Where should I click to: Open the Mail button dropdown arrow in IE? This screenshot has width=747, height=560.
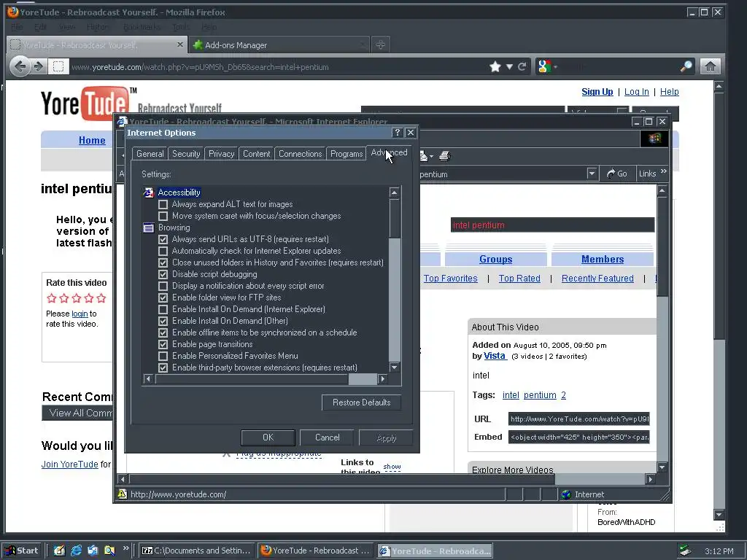coord(431,156)
